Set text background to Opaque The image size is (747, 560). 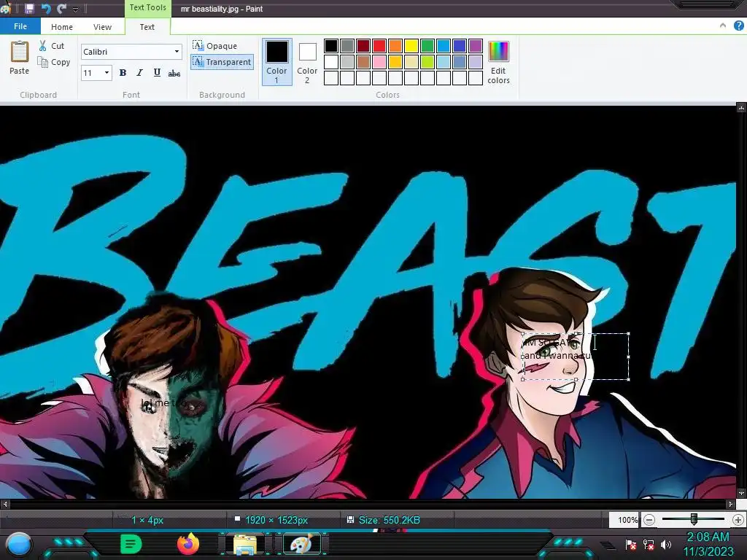pyautogui.click(x=215, y=46)
